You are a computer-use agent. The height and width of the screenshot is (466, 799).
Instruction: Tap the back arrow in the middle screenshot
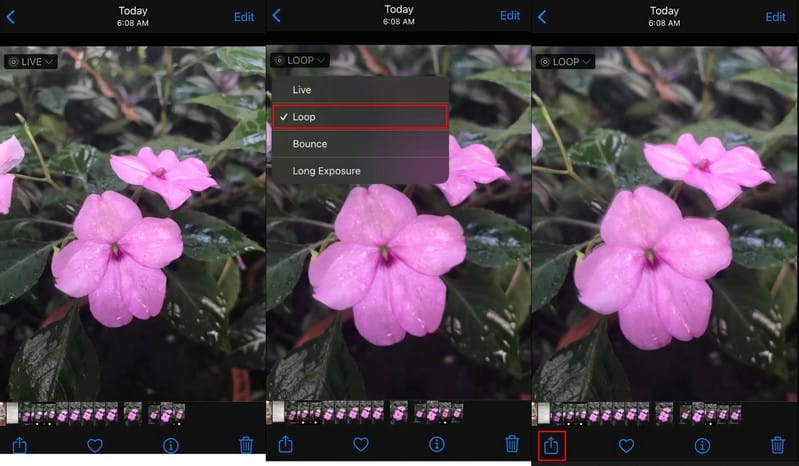[276, 16]
